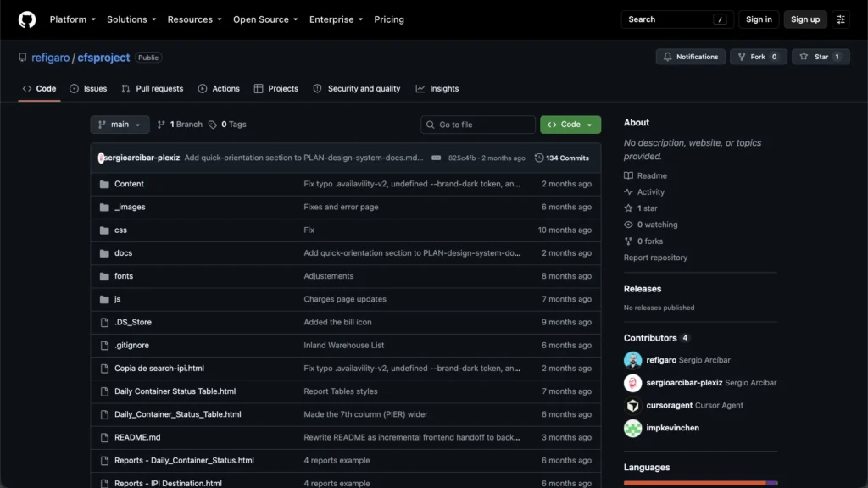Screen dimensions: 868x488
Task: Open Reports - Daily_Container_Status.html file
Action: tap(184, 460)
